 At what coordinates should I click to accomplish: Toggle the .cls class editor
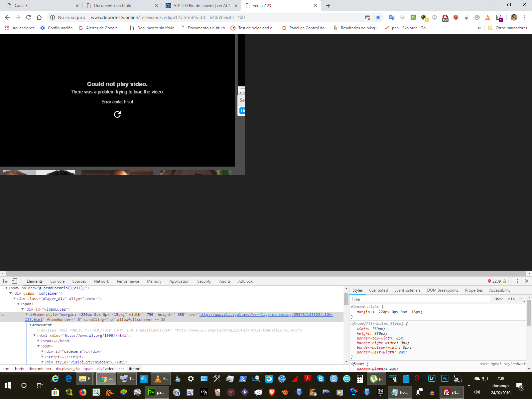coord(510,299)
